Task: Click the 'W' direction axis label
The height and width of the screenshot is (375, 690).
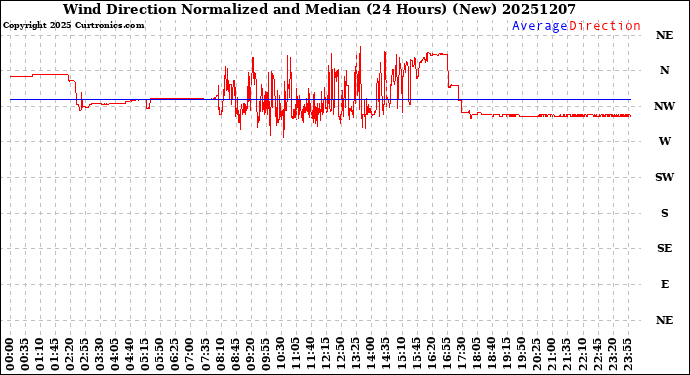Action: [x=664, y=141]
